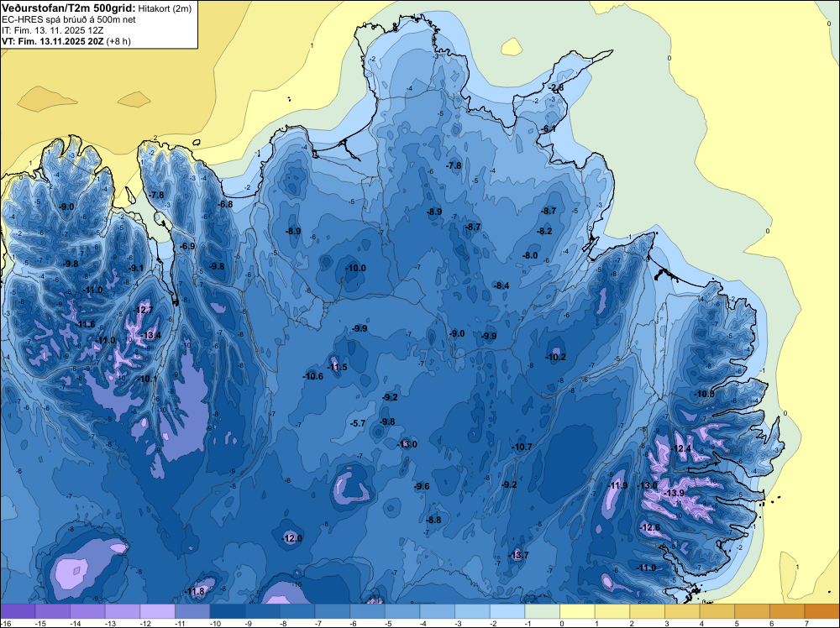Select the legend color between -5 and -4
This screenshot has height=628, width=840.
[x=402, y=611]
